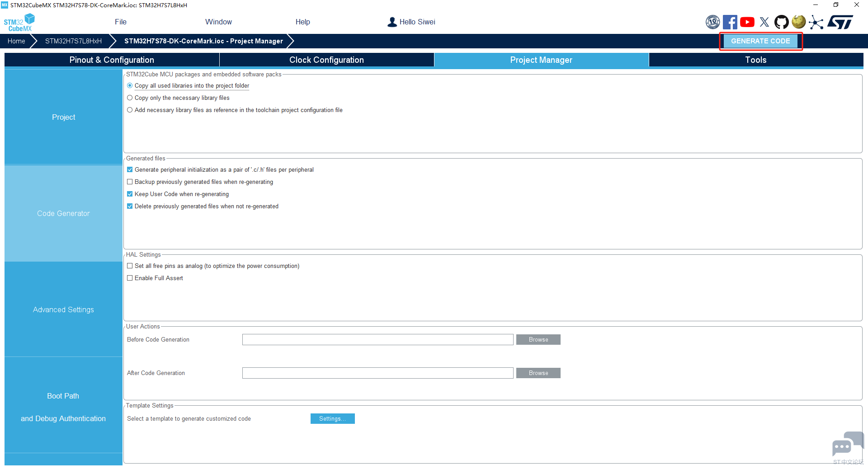
Task: Minimize the STM32CubeMX window
Action: point(816,5)
